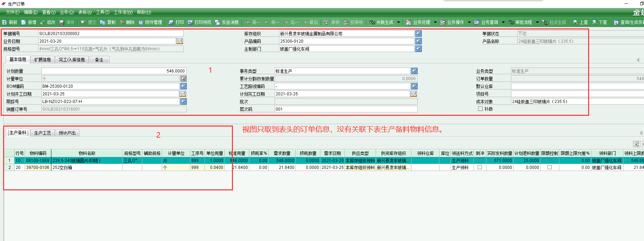Open the 工具(T) menu
The width and height of the screenshot is (644, 241).
pos(102,12)
